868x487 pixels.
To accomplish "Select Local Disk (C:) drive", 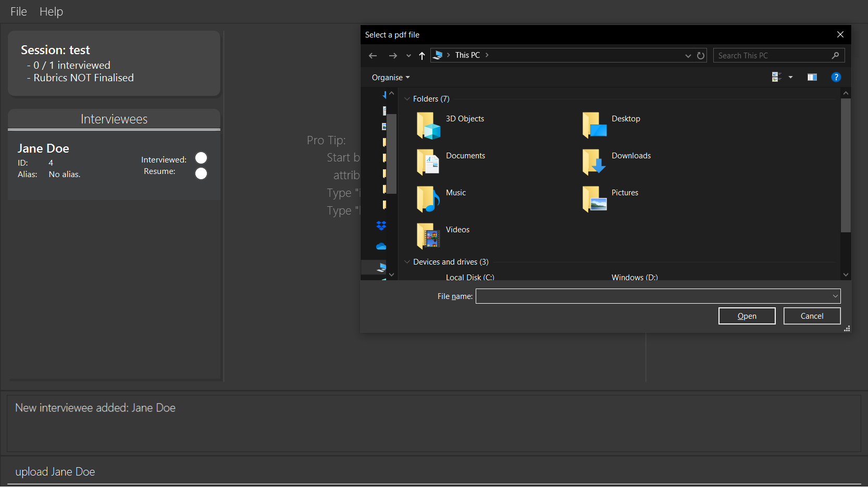I will 470,277.
